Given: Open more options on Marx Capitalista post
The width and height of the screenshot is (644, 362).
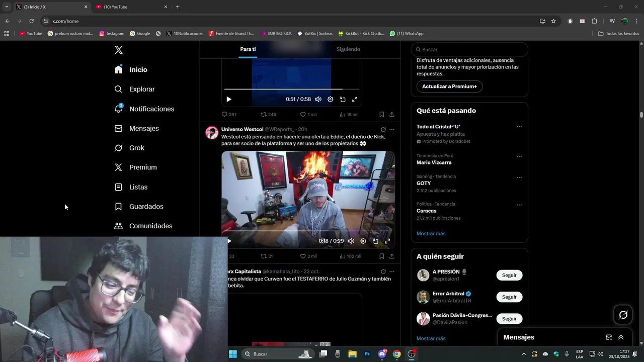Looking at the screenshot, I should coord(392,271).
